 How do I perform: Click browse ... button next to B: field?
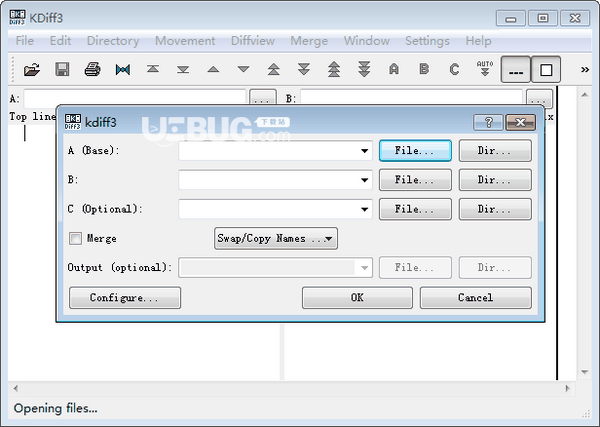tap(539, 98)
